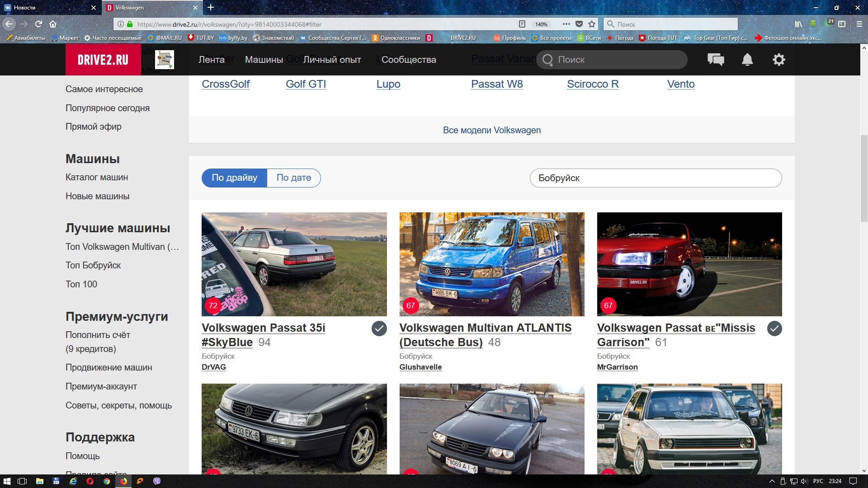This screenshot has height=488, width=868.
Task: Open user profile MrGarrison
Action: pos(618,367)
